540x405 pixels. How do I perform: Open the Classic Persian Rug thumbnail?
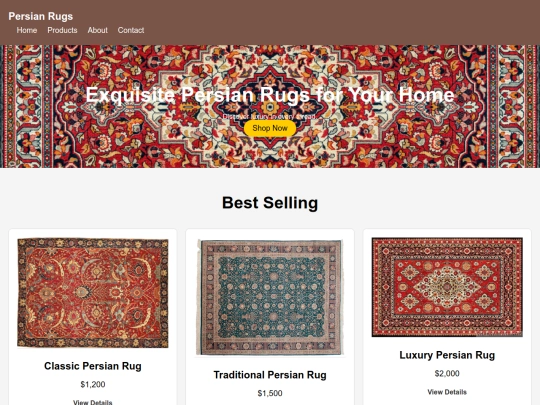point(93,293)
